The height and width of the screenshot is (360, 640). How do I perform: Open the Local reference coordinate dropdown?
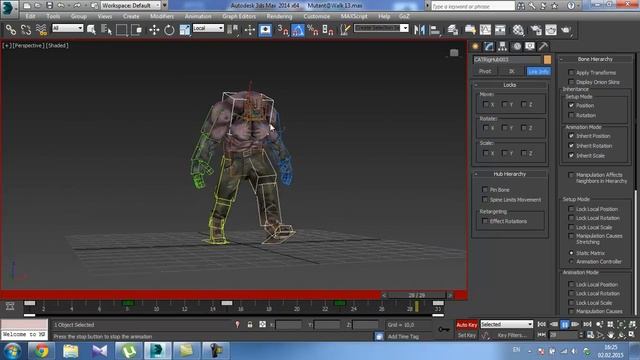coord(208,28)
